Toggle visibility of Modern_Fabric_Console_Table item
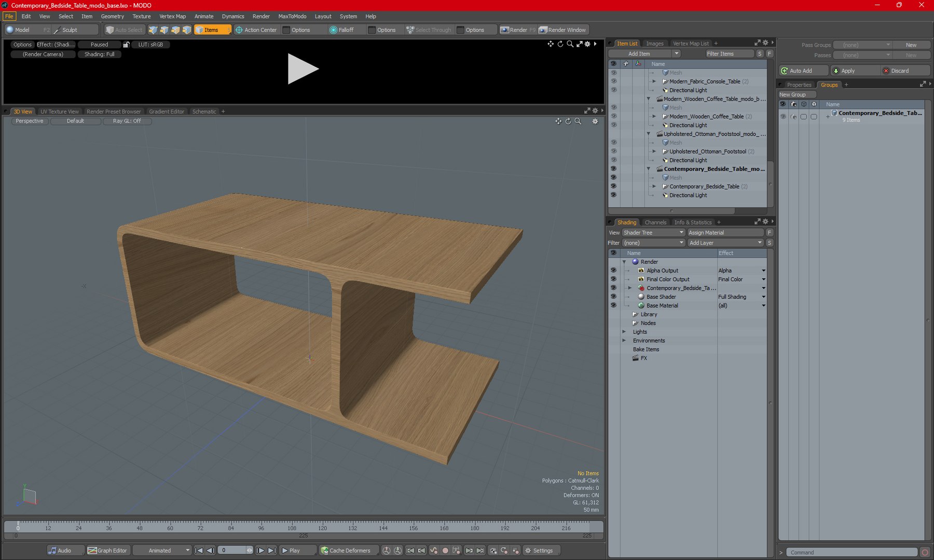934x560 pixels. click(613, 81)
